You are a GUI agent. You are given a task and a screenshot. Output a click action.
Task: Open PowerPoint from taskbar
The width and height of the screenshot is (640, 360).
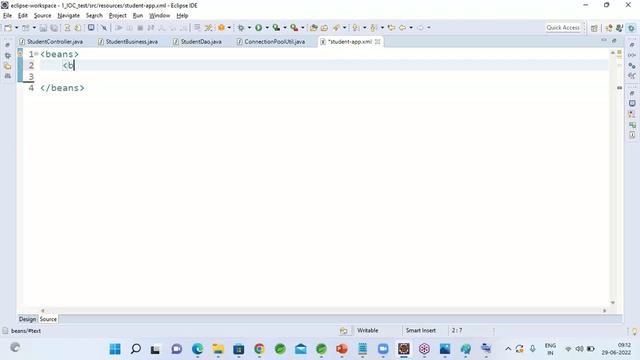(x=342, y=349)
